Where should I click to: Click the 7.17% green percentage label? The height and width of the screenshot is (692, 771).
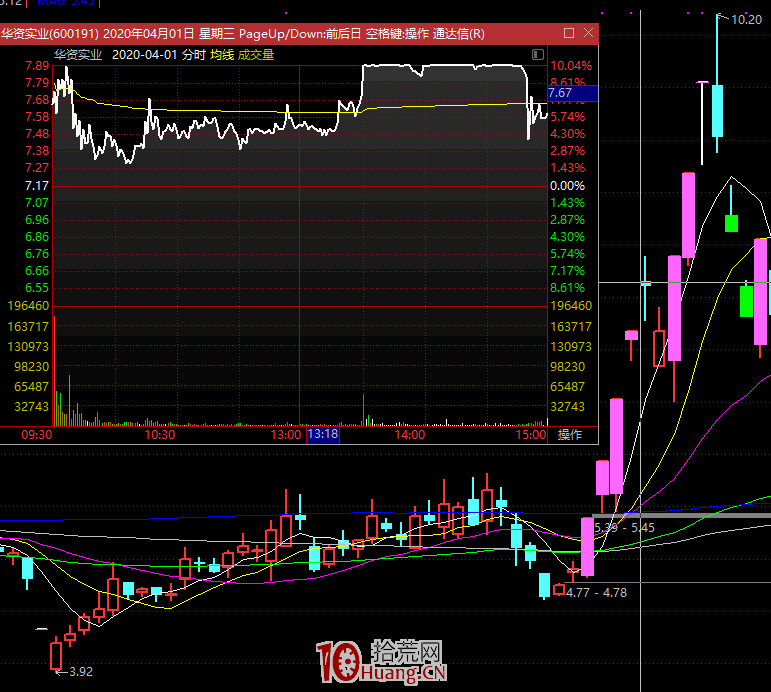point(567,271)
